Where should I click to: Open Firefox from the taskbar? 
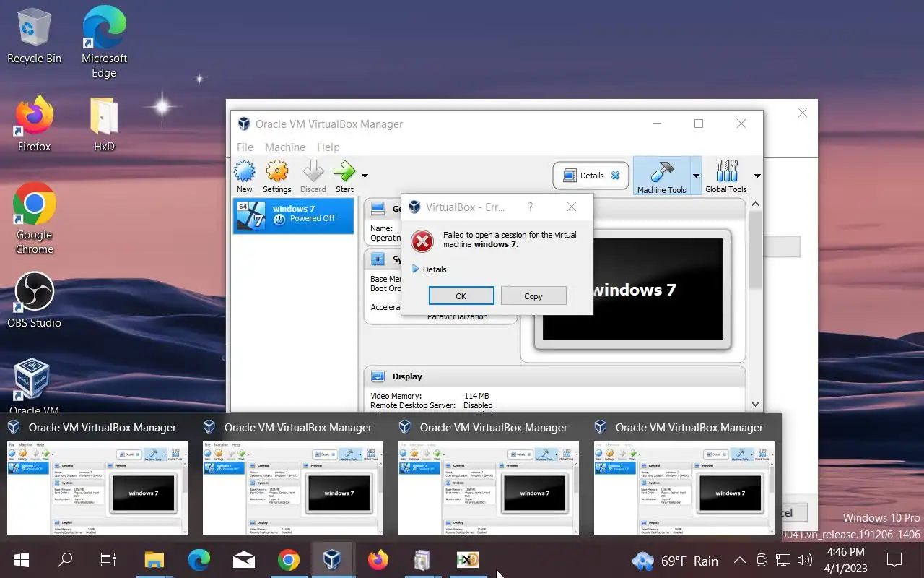[378, 560]
